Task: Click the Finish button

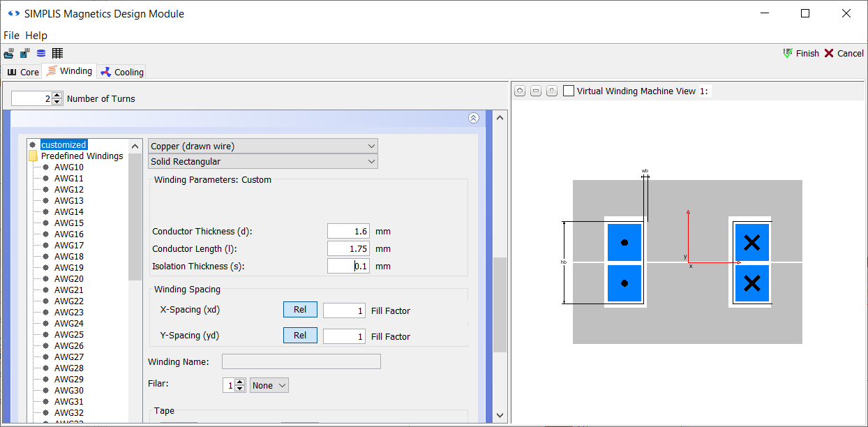Action: coord(801,54)
